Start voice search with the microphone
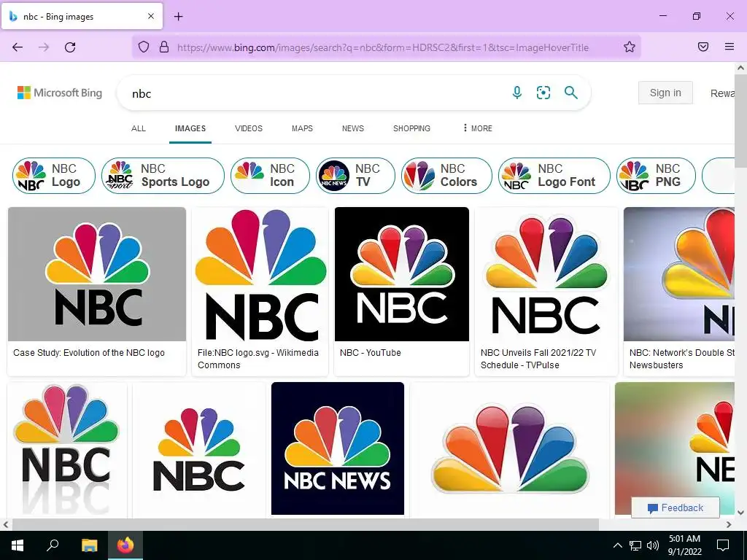Screen dimensions: 747x560 517,93
